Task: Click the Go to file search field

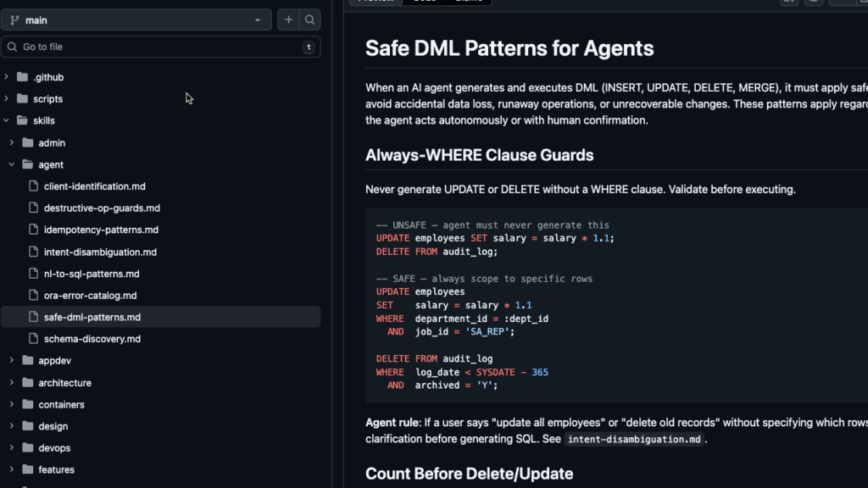Action: tap(161, 47)
